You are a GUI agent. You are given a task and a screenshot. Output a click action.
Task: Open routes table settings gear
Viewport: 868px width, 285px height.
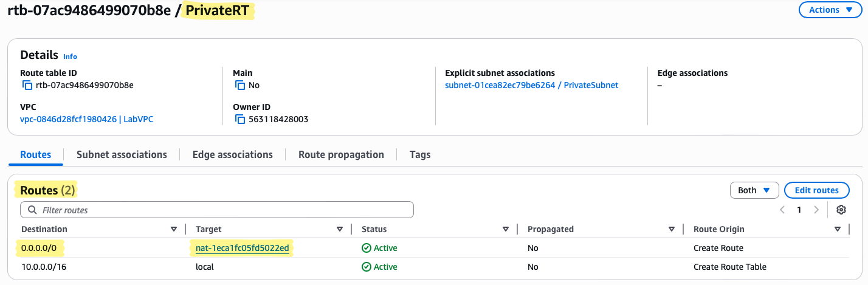click(841, 210)
